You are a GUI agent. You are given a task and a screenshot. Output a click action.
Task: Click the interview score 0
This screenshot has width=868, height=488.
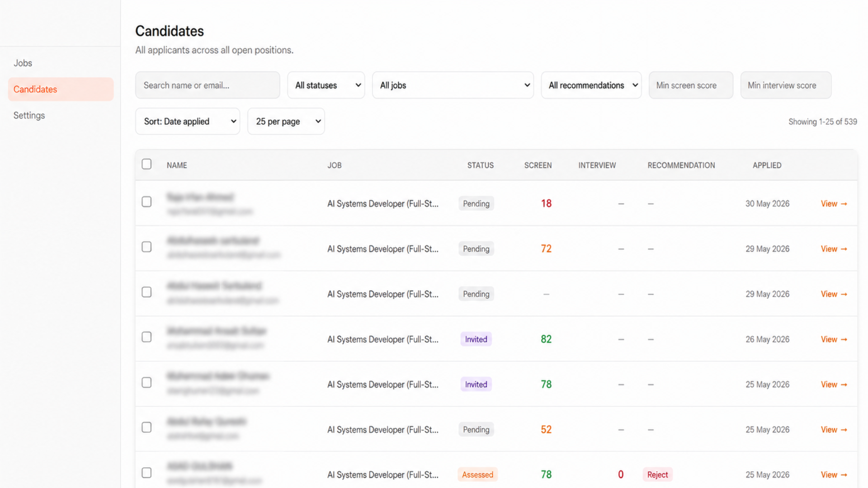point(621,475)
